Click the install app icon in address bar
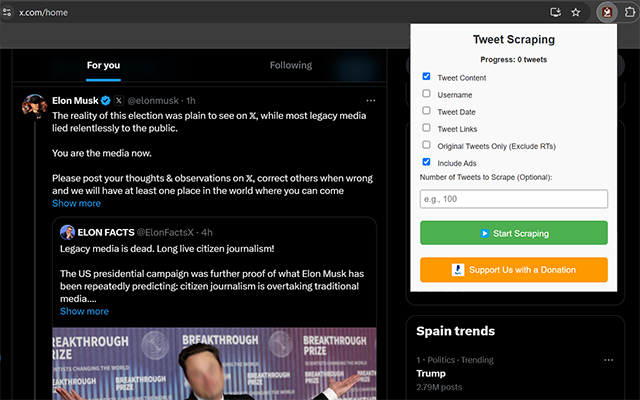640x400 pixels. pos(556,13)
